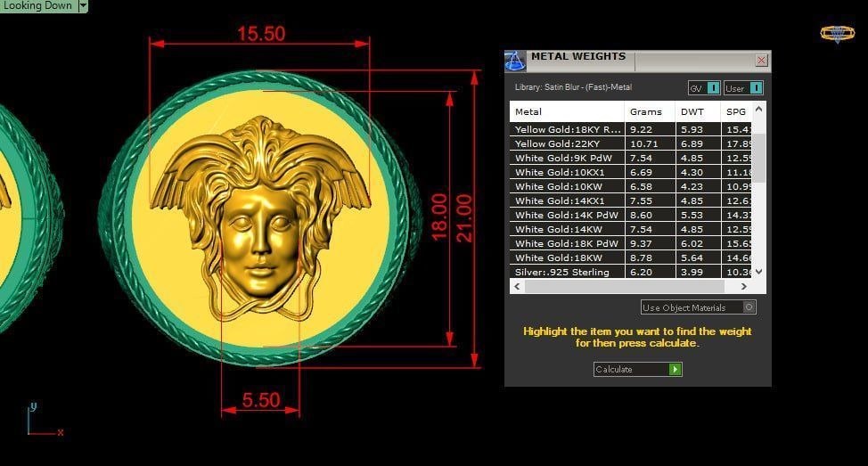Click the 18.00 height dimension label
The width and height of the screenshot is (868, 466).
(439, 217)
